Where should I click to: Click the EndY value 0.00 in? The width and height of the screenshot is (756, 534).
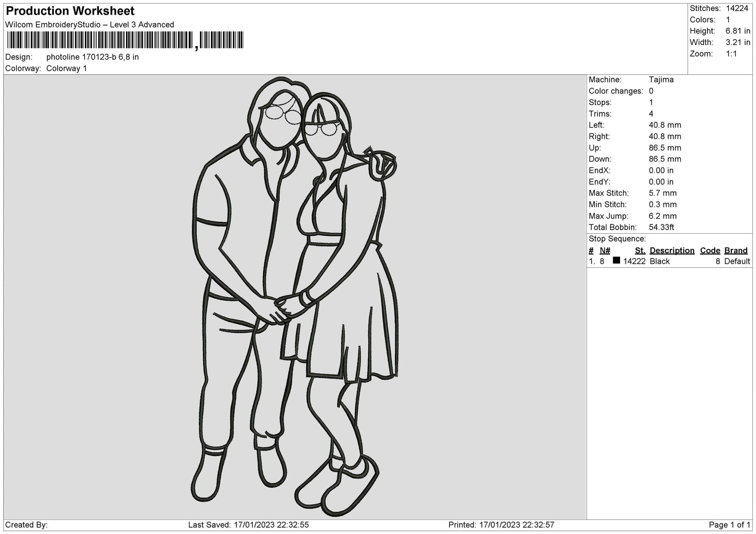pyautogui.click(x=661, y=182)
